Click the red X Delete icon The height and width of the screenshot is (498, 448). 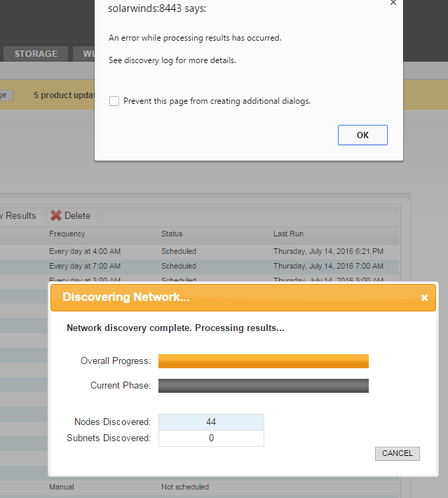tap(56, 215)
